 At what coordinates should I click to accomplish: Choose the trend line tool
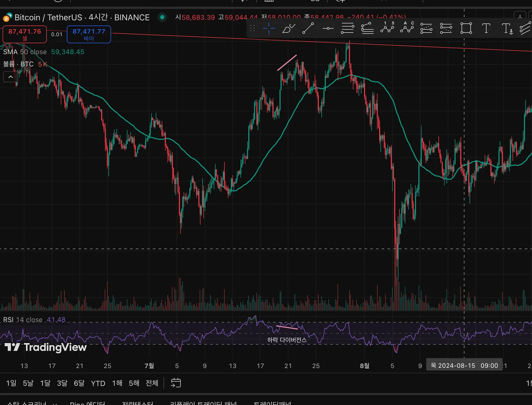308,28
